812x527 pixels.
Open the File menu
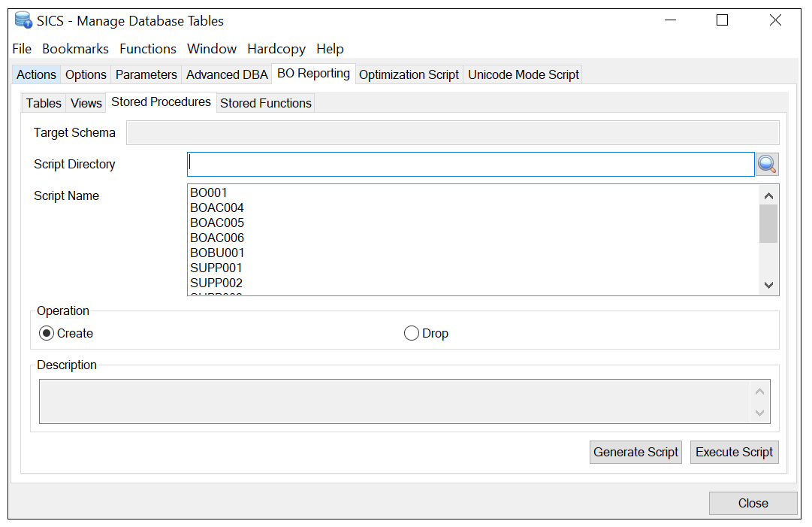point(22,49)
